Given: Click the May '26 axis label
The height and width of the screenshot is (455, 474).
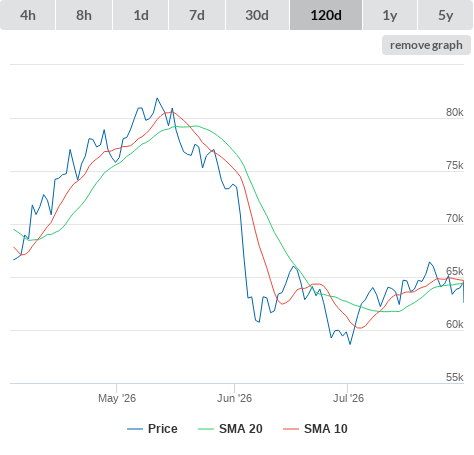Looking at the screenshot, I should click(117, 398).
